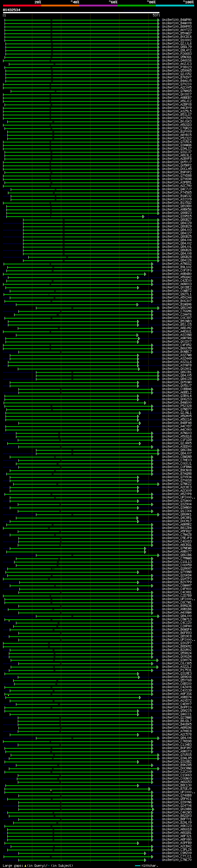Select label UniRef100_C3PLZ4
197x868 pixels.
176,850
